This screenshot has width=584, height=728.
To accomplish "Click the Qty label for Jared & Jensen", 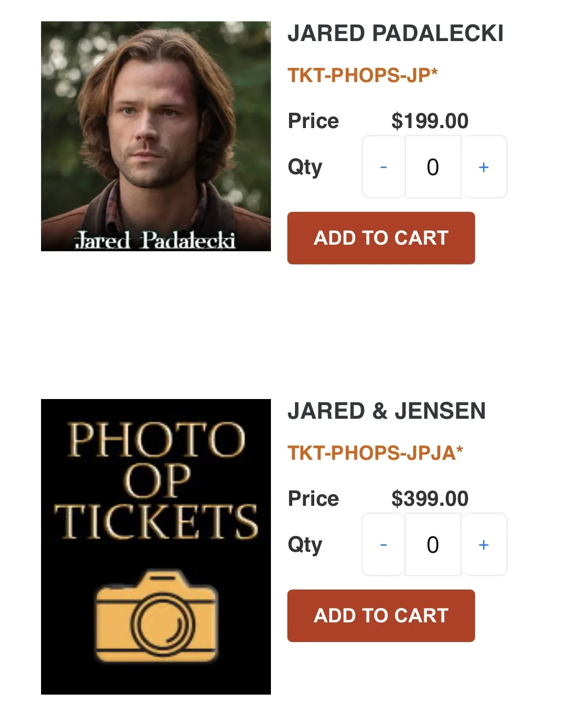I will 305,545.
